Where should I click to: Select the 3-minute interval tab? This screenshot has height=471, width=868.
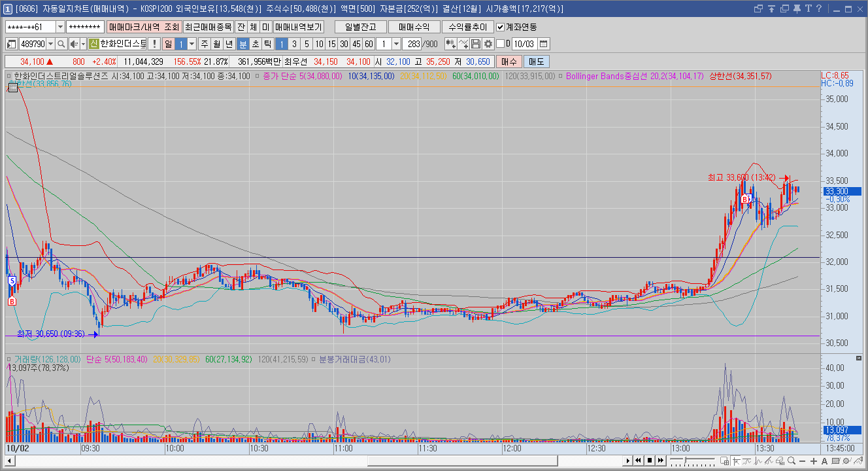294,44
